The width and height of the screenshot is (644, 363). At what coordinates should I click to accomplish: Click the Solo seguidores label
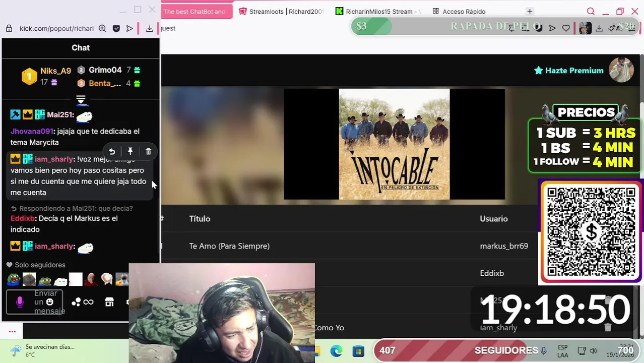[36, 265]
